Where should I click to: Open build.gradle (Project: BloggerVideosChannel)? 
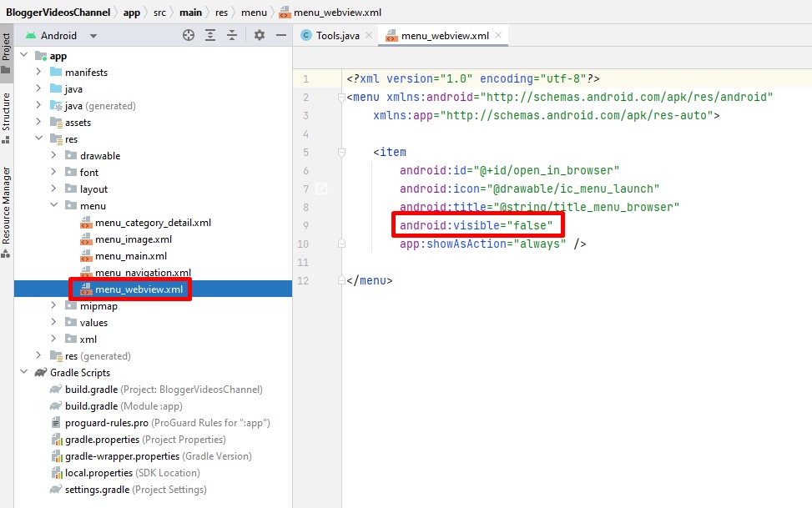coord(164,390)
